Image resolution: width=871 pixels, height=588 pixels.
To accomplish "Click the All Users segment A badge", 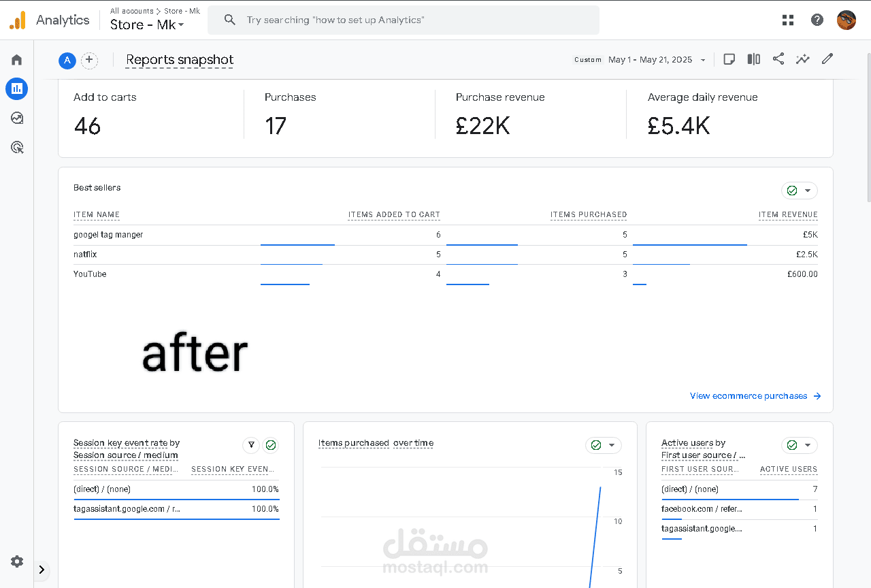I will pyautogui.click(x=67, y=61).
